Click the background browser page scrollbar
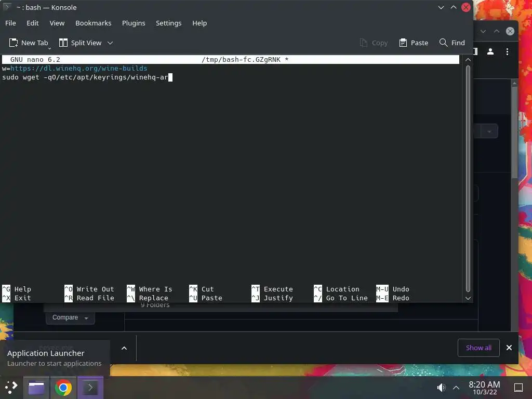 point(514,132)
